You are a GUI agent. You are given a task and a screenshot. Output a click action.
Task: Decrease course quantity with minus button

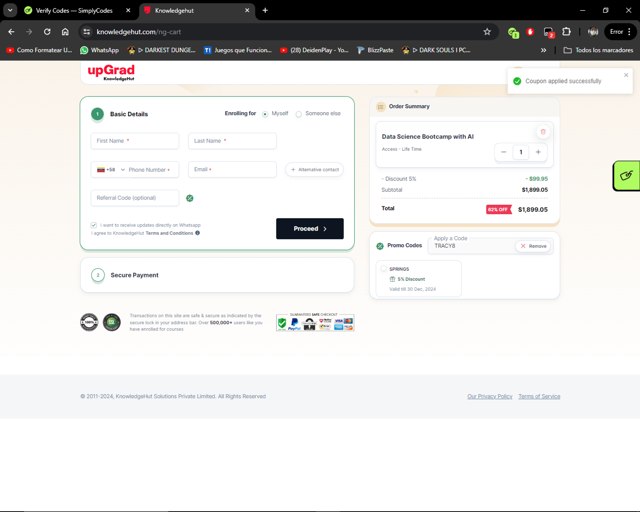pyautogui.click(x=503, y=152)
